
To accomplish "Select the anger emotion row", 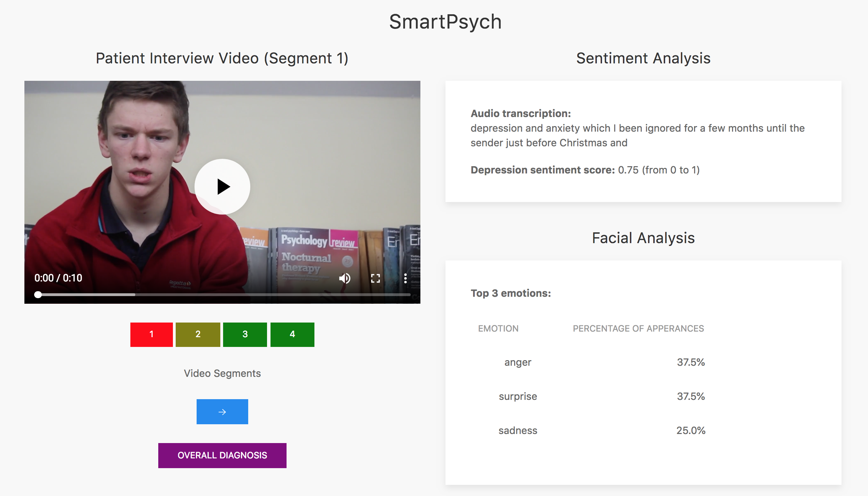I will click(x=518, y=362).
